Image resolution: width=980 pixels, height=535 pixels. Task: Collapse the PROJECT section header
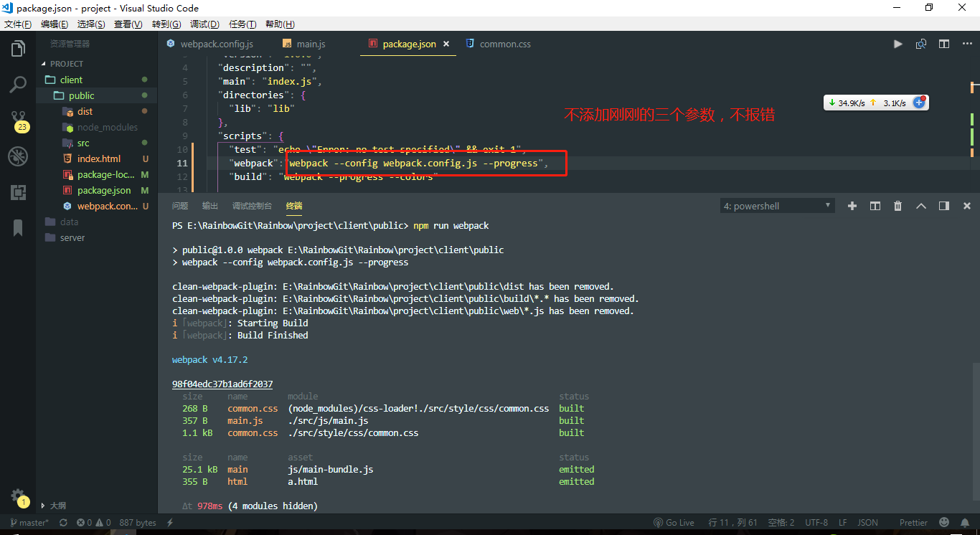point(97,64)
